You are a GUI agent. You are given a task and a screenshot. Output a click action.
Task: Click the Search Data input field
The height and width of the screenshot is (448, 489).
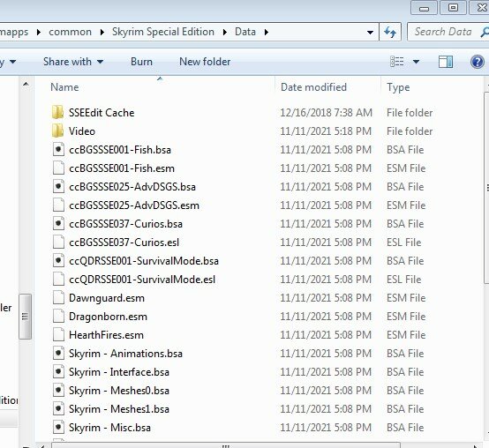pyautogui.click(x=443, y=32)
